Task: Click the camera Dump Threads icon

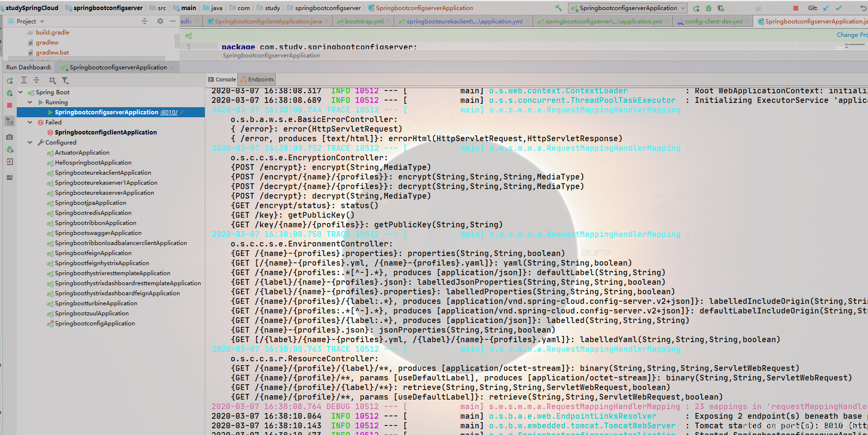Action: pyautogui.click(x=10, y=137)
